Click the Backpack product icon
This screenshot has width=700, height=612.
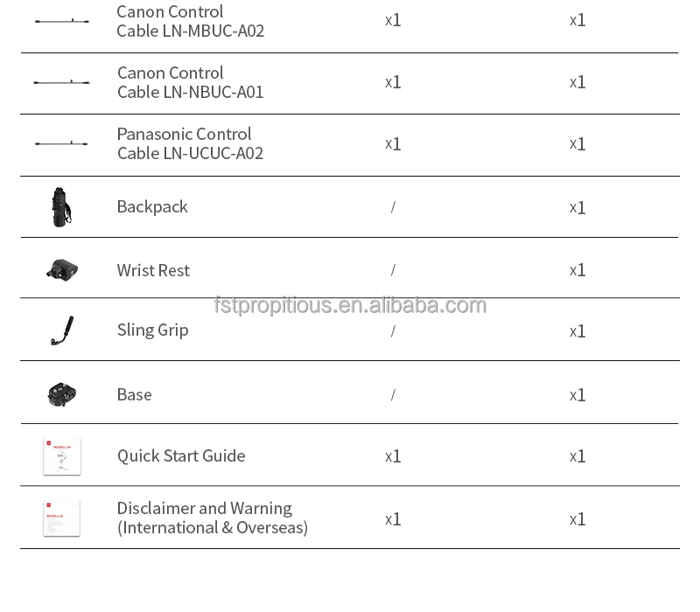(x=61, y=207)
